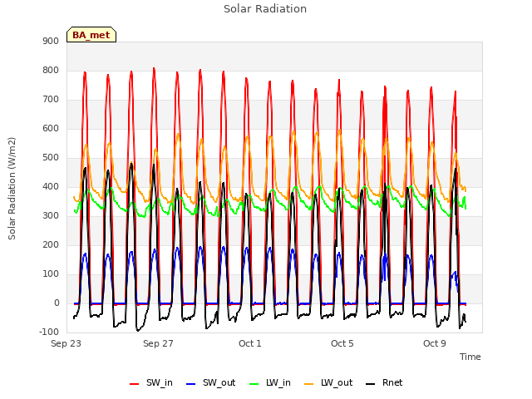This screenshot has width=532, height=399.
Task: Click the red SW_in legend color marker
Action: pyautogui.click(x=135, y=384)
